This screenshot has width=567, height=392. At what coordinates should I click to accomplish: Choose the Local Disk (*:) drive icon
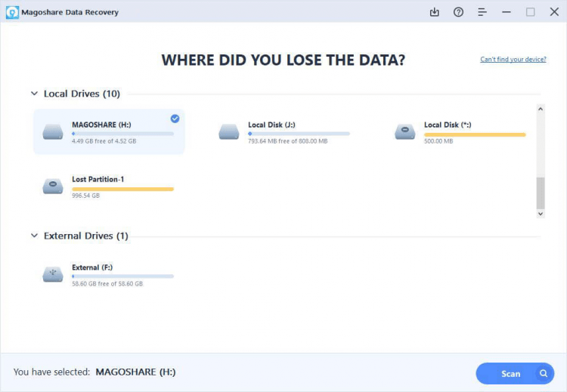405,132
